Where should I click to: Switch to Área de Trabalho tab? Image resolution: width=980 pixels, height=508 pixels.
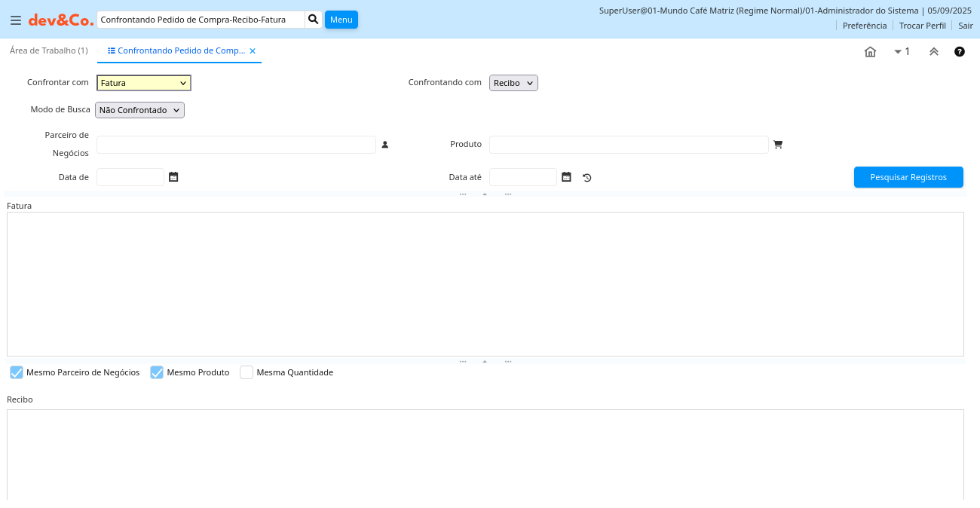48,50
